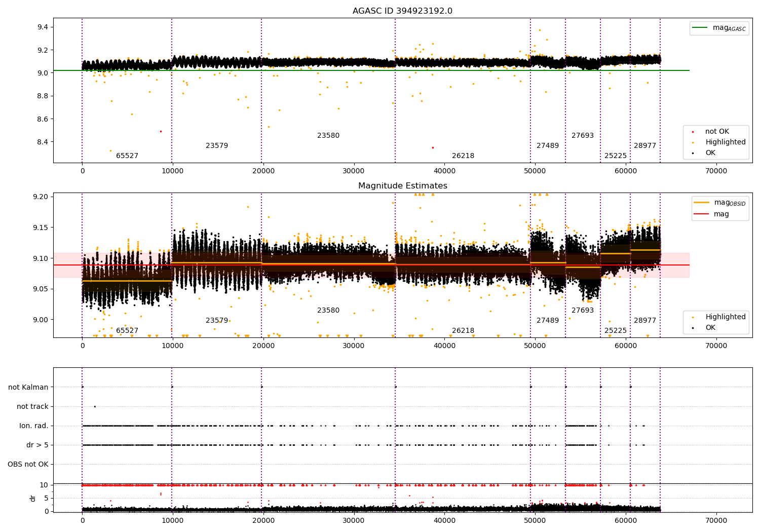
Task: Select red 'mag' legend line sample
Action: (x=701, y=214)
